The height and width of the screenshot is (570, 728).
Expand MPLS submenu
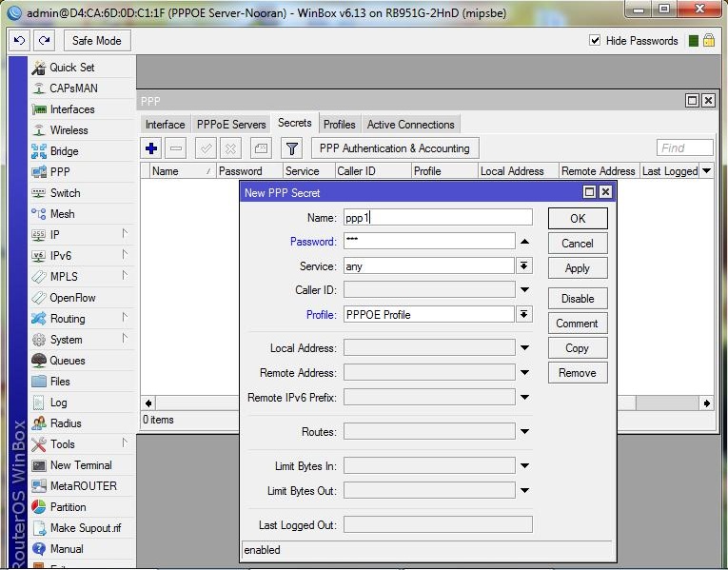point(125,275)
